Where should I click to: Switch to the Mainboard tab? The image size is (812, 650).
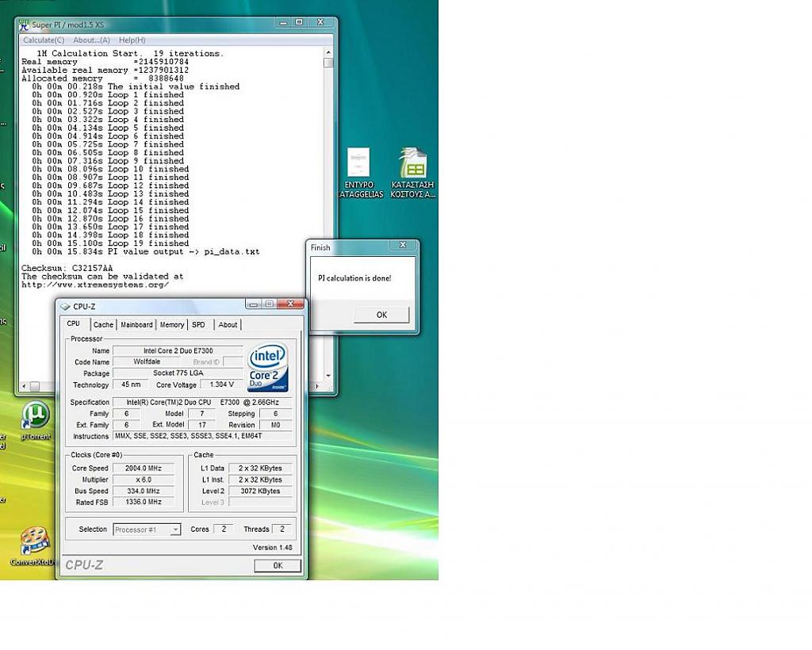click(136, 325)
